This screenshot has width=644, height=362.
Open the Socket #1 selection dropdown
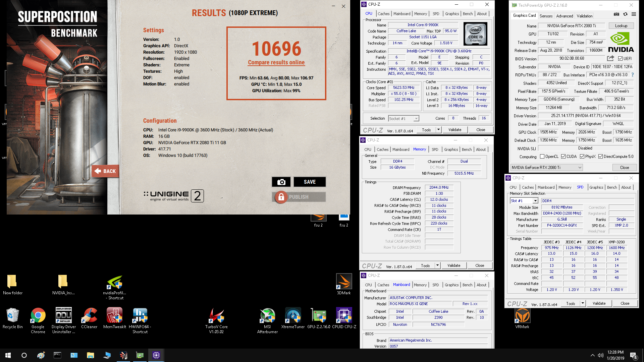click(404, 118)
